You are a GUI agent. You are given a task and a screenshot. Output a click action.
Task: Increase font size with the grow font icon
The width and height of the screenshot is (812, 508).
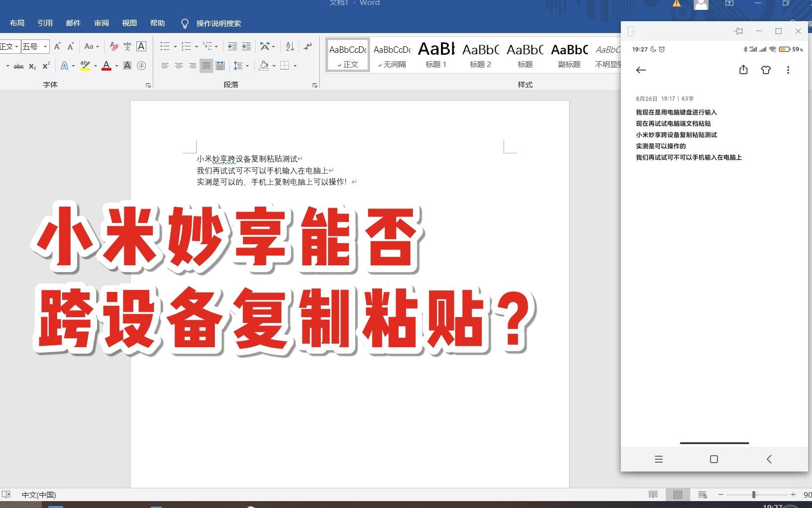57,46
